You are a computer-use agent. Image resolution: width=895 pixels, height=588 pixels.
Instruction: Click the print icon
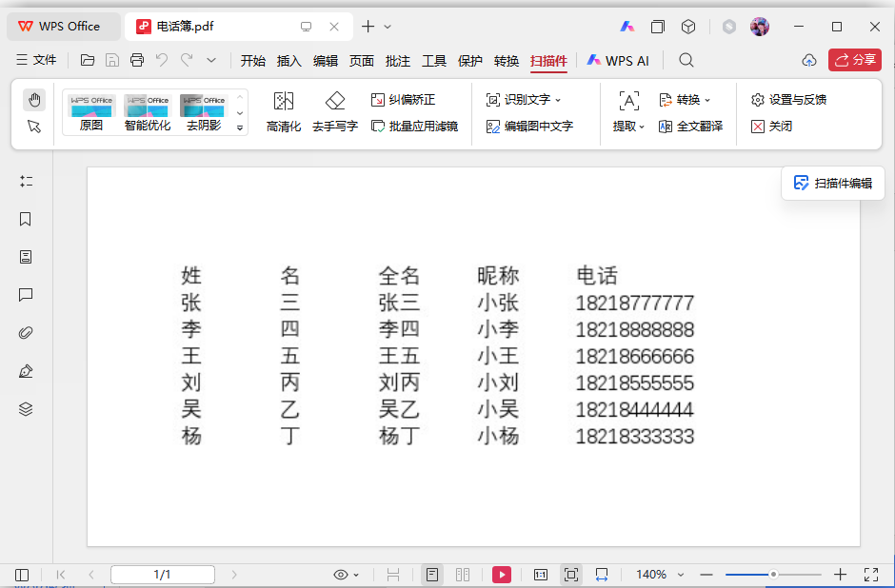coord(137,60)
